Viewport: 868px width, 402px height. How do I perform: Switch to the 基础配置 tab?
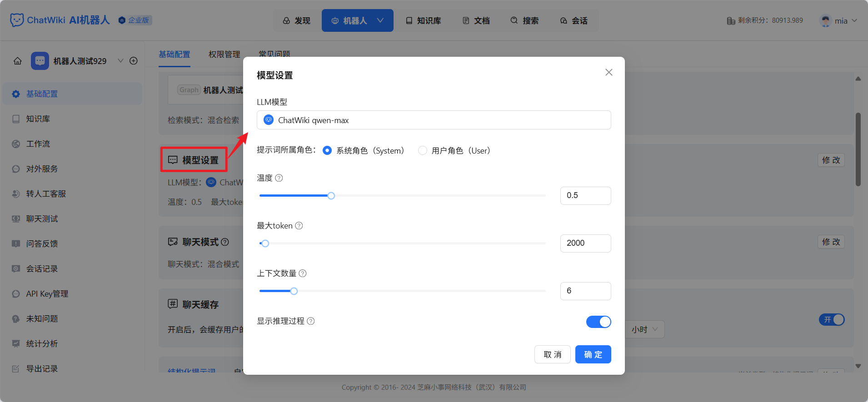click(175, 55)
